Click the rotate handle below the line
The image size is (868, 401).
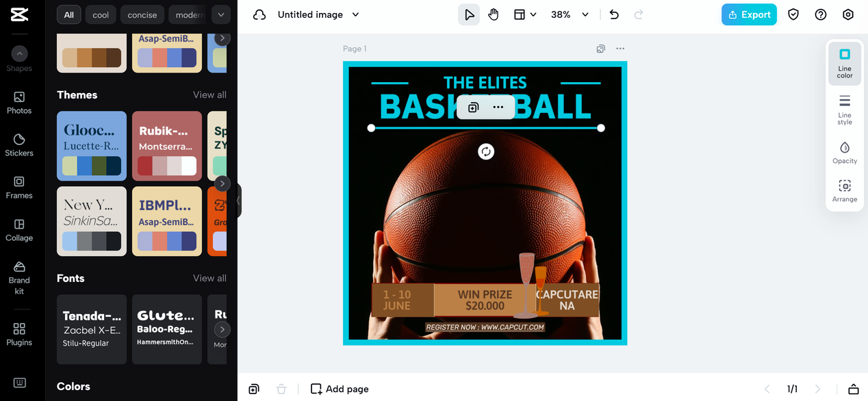coord(486,152)
